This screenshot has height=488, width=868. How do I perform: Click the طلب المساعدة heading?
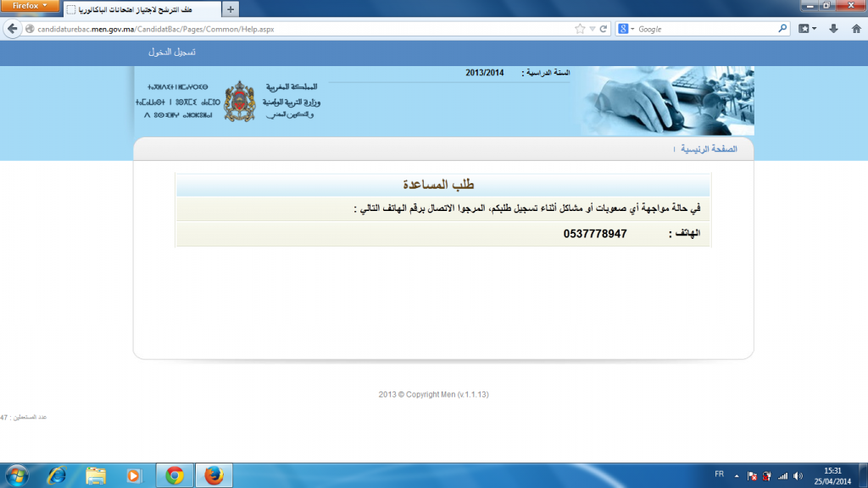(x=438, y=184)
